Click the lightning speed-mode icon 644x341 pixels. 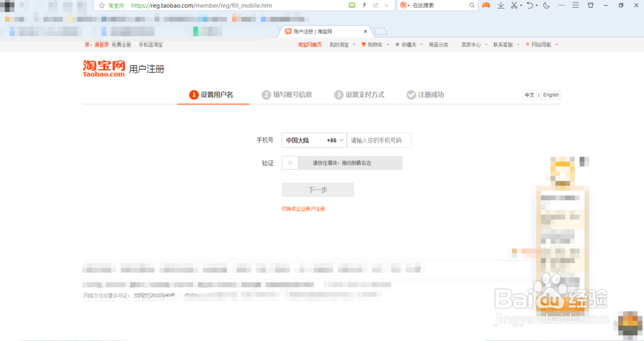pyautogui.click(x=364, y=5)
